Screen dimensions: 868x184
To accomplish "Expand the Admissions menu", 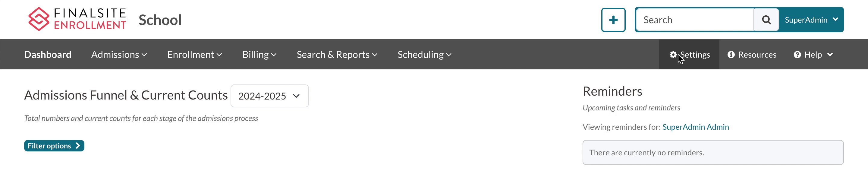I will (x=119, y=55).
